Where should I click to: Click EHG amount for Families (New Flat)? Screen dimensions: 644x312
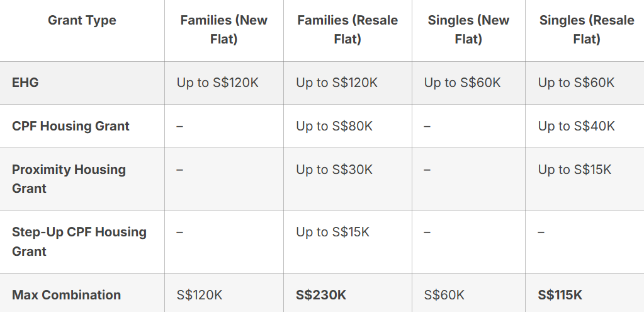[x=218, y=83]
